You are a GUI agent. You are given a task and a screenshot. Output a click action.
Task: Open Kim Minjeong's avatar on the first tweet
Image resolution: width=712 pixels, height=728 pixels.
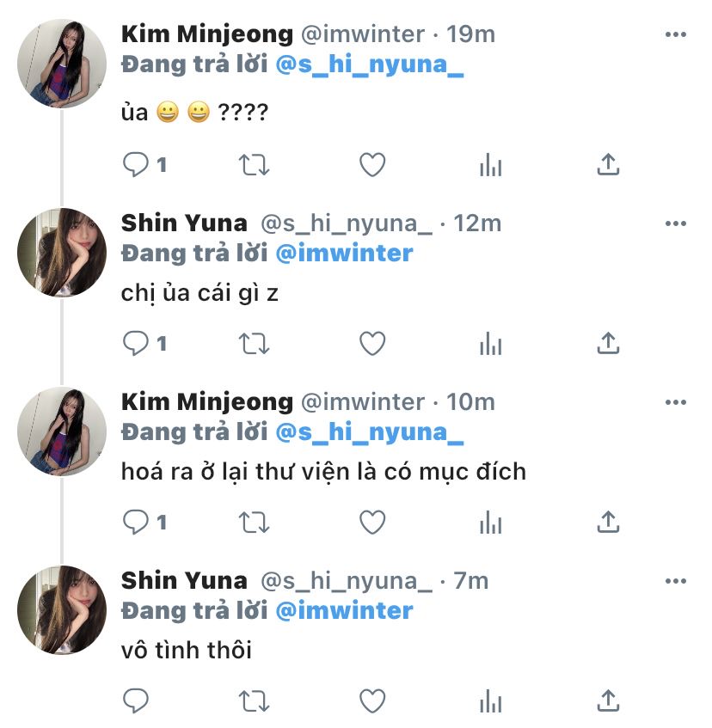pyautogui.click(x=62, y=64)
